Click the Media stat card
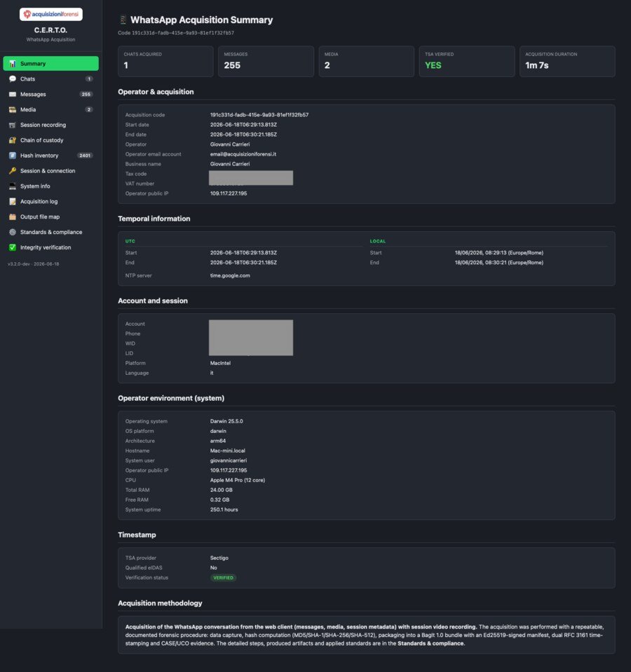631x672 pixels. [x=366, y=61]
